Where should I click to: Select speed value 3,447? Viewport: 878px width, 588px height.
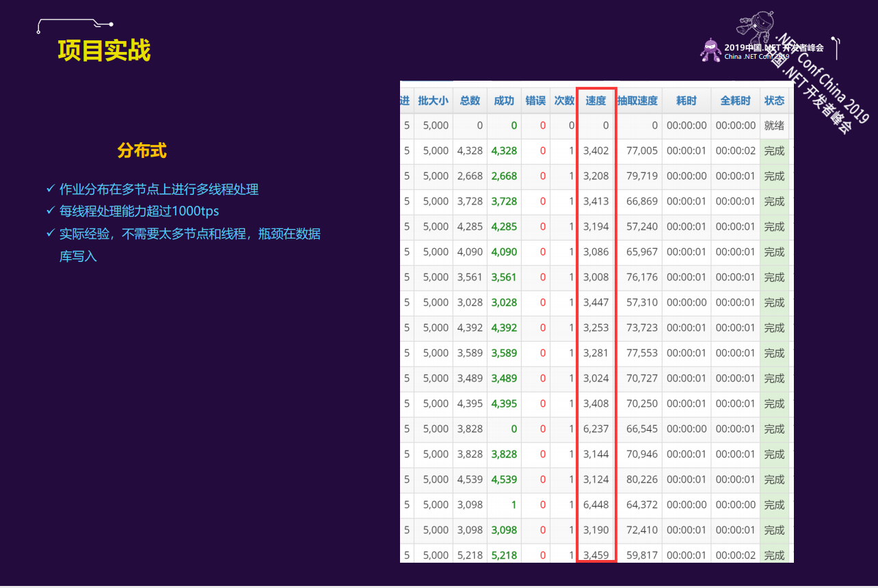tap(596, 303)
